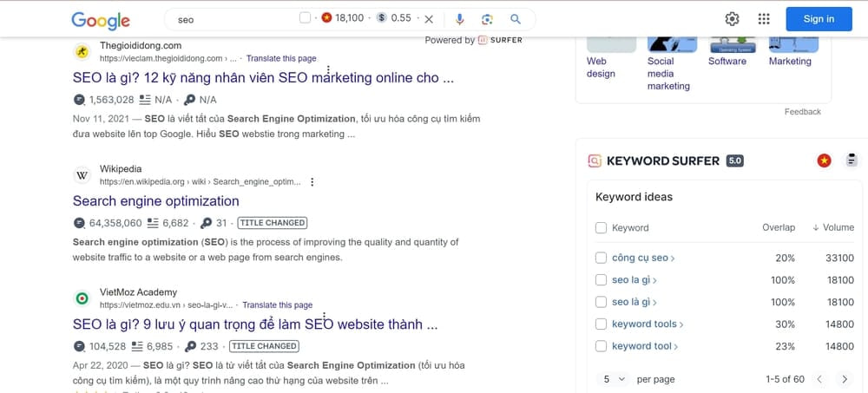Open công cụ seo keyword idea

click(643, 258)
